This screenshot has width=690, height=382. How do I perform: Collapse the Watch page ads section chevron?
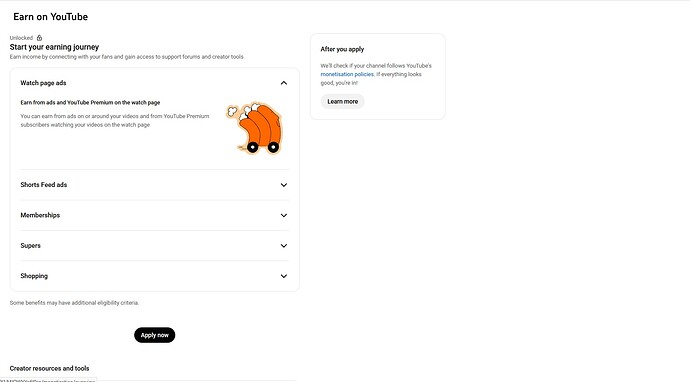[284, 83]
